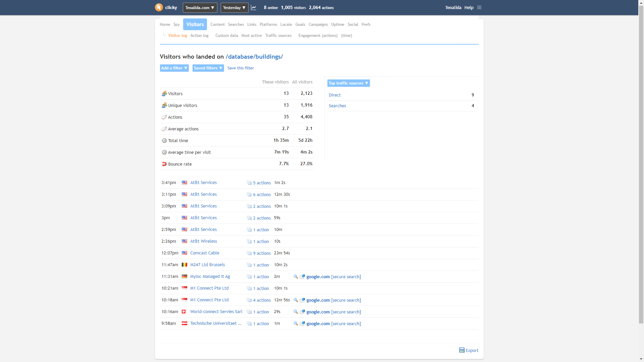This screenshot has height=362, width=644.
Task: Click the search magnifier icon on 9:58am row
Action: [296, 323]
